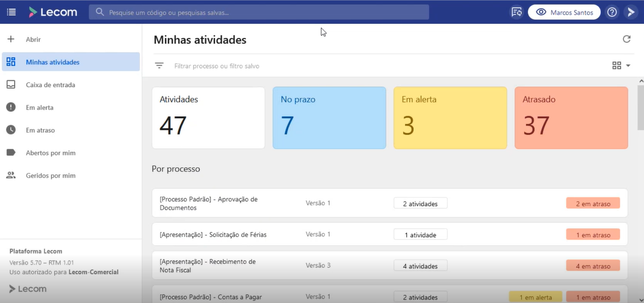Open the Abrir option in sidebar
This screenshot has height=303, width=644.
click(33, 40)
